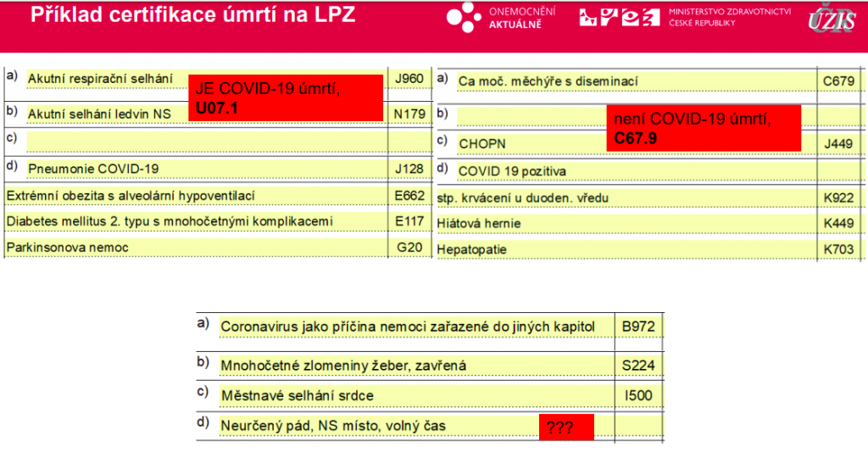Image resolution: width=868 pixels, height=452 pixels.
Task: Click the red ??? question marks box
Action: pyautogui.click(x=566, y=427)
